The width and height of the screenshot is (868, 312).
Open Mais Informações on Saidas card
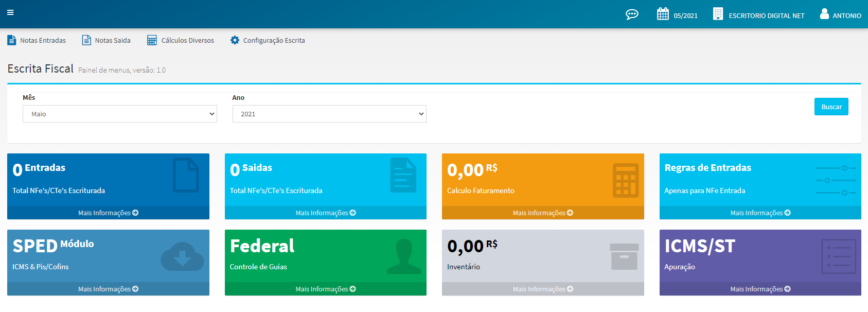click(326, 213)
